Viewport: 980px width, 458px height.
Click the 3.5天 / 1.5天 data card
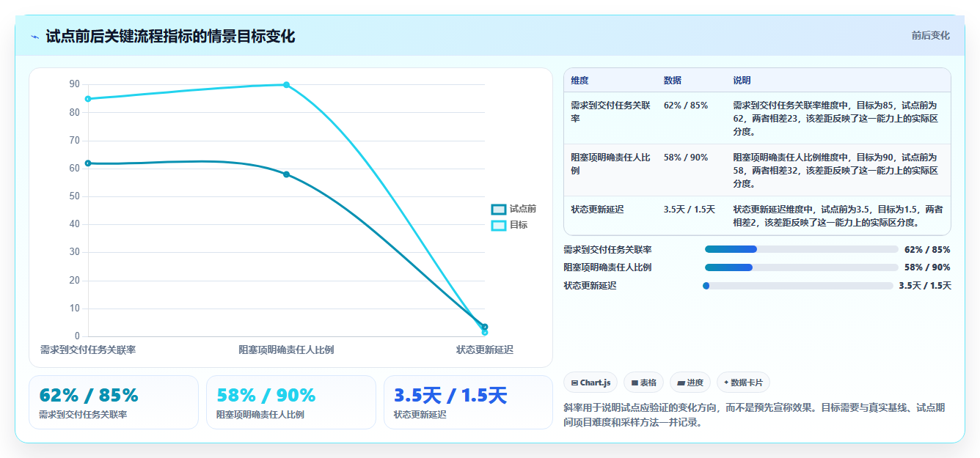(468, 402)
